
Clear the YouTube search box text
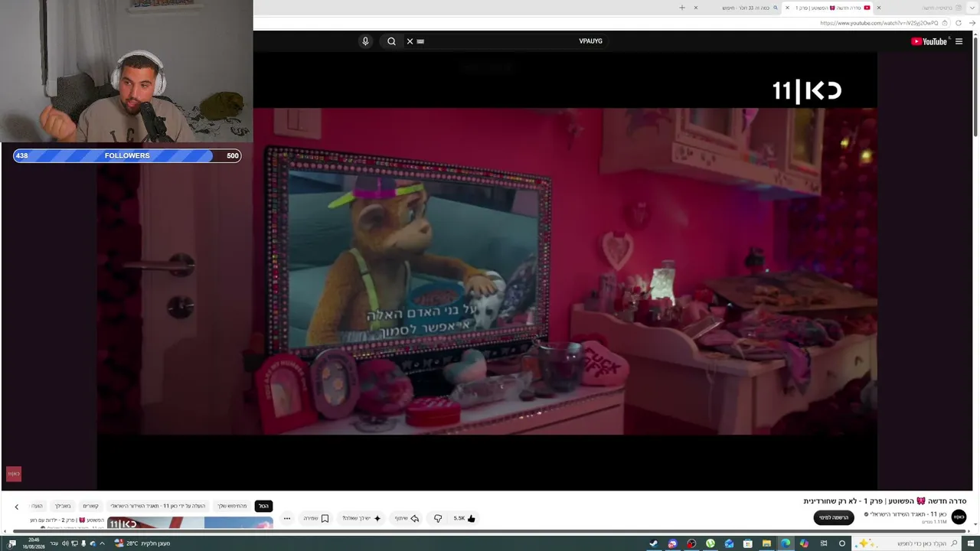410,41
